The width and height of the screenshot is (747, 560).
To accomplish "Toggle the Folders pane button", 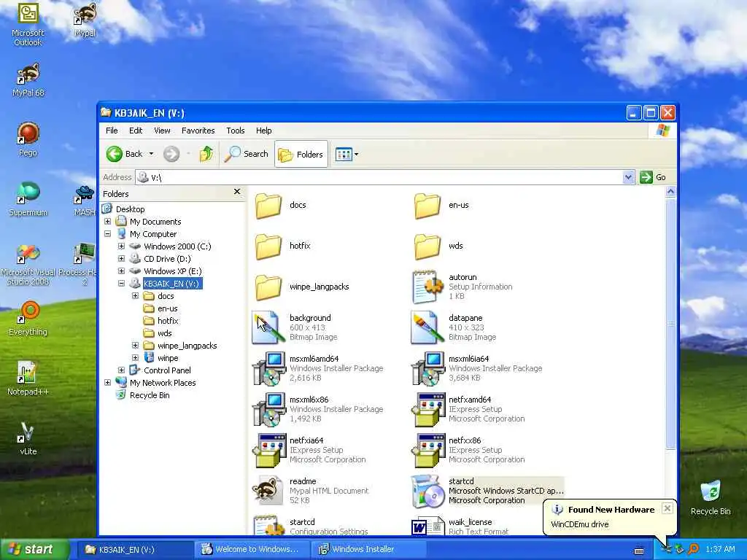I will tap(301, 155).
